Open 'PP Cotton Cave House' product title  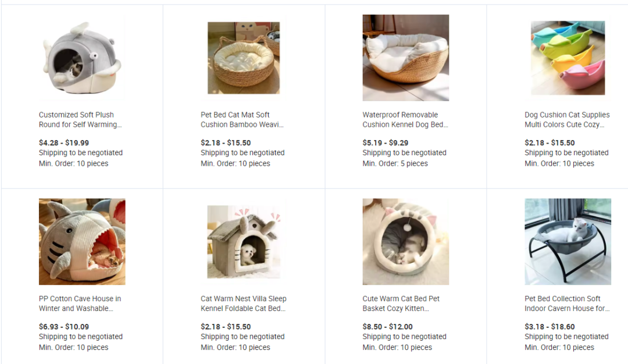click(80, 303)
